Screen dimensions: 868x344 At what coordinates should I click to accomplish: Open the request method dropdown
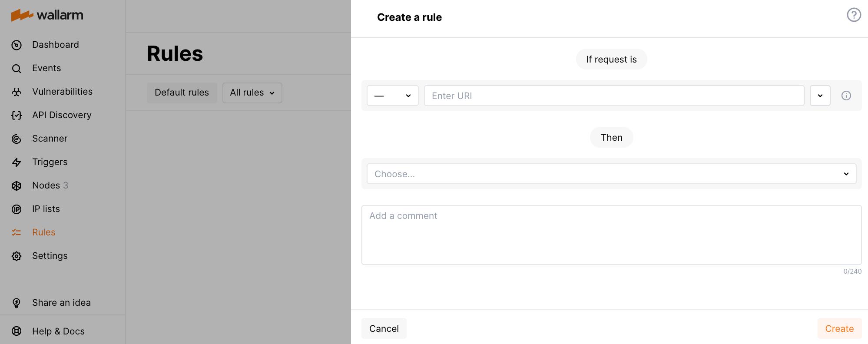392,96
